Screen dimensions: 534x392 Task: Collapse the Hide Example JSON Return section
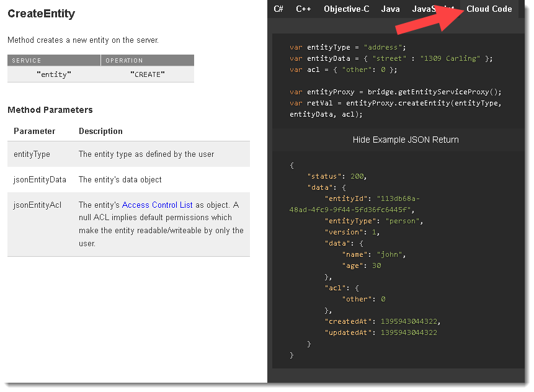(406, 140)
